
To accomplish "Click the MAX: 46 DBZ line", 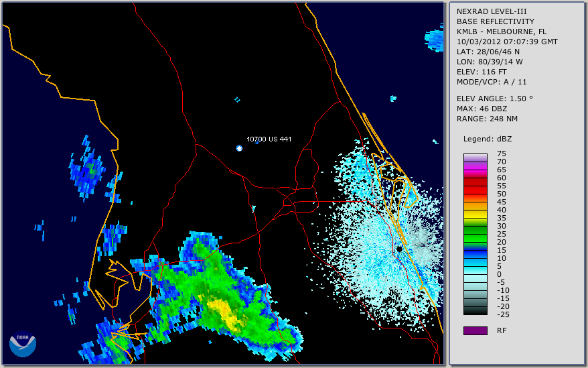I will point(482,109).
